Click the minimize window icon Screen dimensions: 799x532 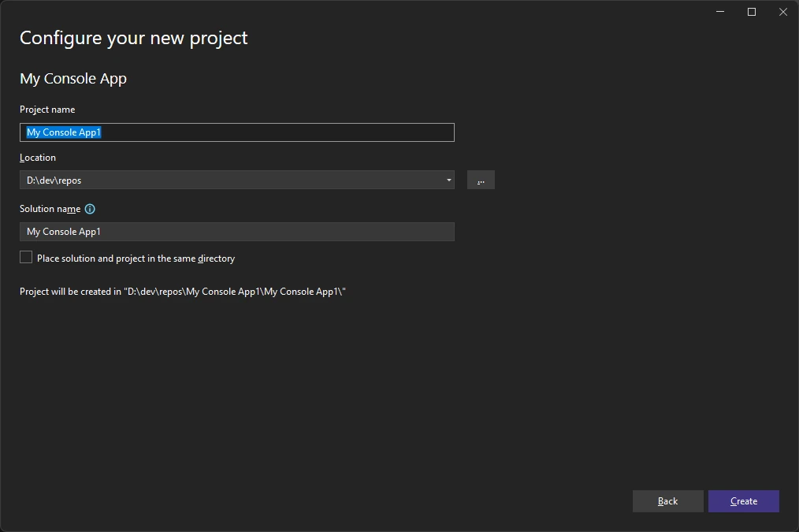pyautogui.click(x=719, y=12)
